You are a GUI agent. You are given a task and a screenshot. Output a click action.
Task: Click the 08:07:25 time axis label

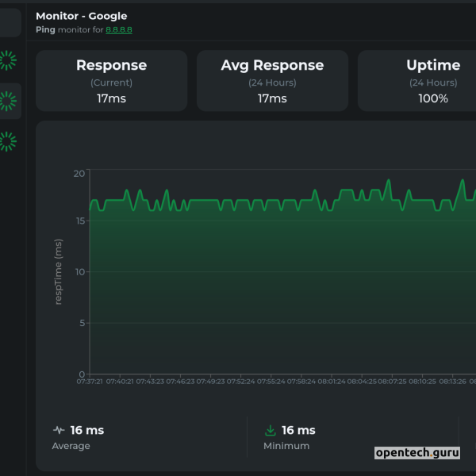pos(392,382)
